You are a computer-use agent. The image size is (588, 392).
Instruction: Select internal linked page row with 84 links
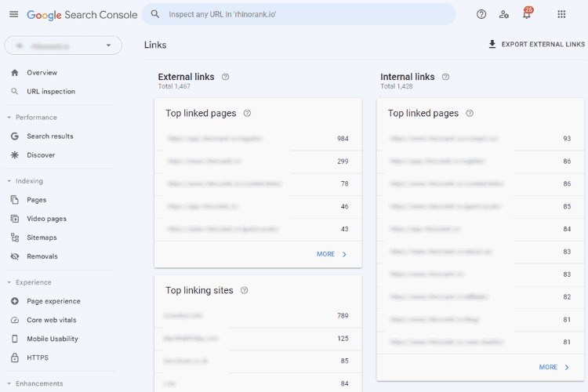pos(481,229)
